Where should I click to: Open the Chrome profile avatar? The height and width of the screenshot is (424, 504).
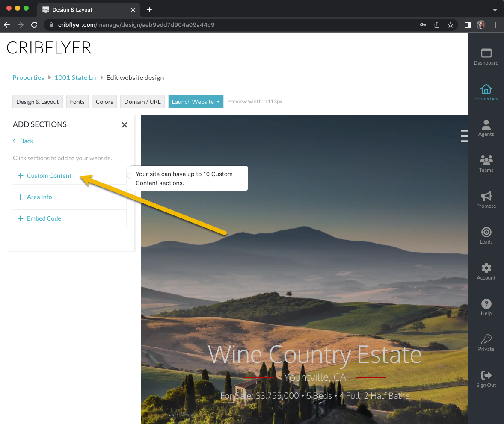click(x=481, y=25)
